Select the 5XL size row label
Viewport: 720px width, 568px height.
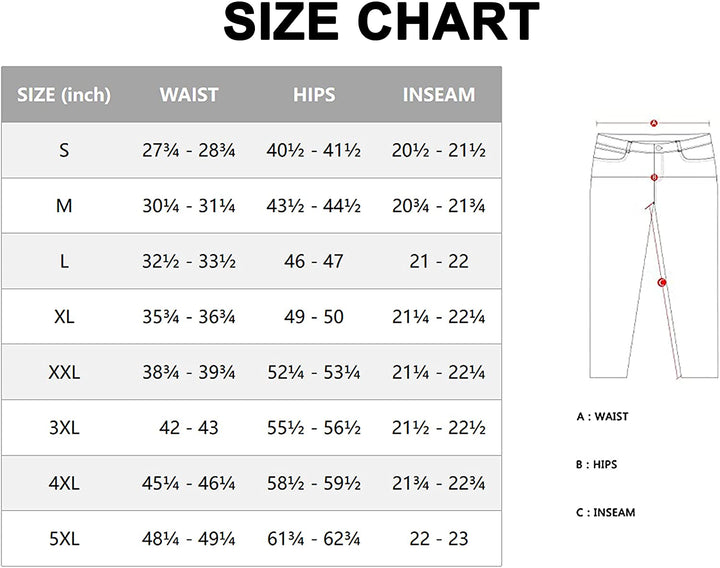click(x=64, y=539)
